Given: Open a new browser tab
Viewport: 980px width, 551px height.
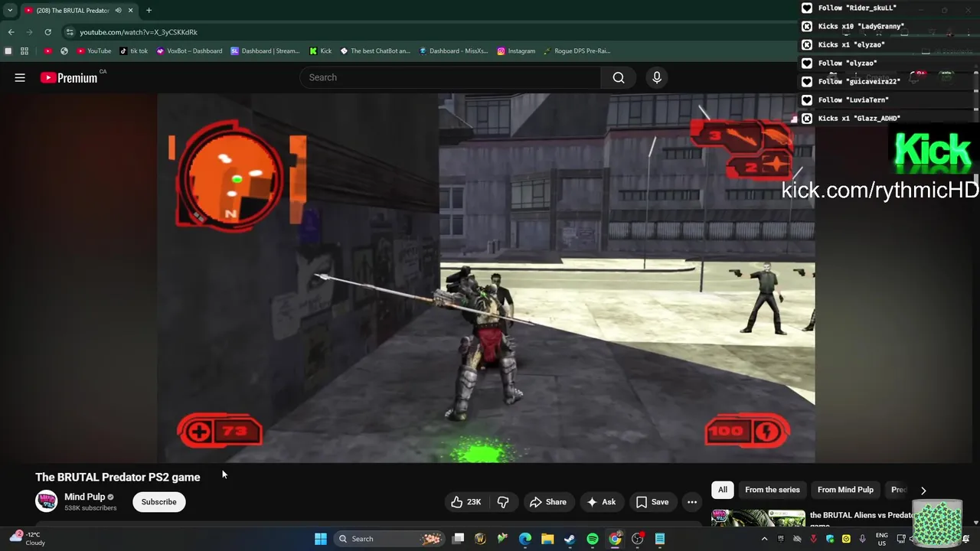Looking at the screenshot, I should point(149,11).
